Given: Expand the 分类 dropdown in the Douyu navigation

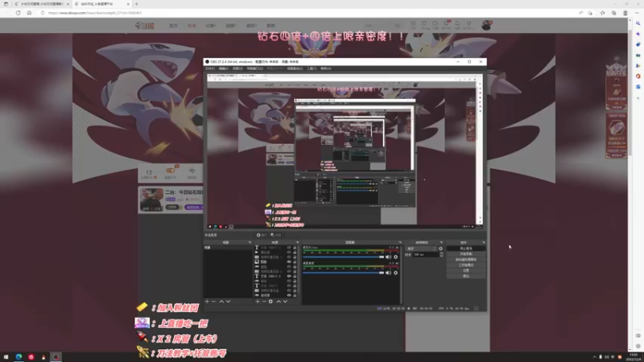Looking at the screenshot, I should click(210, 26).
